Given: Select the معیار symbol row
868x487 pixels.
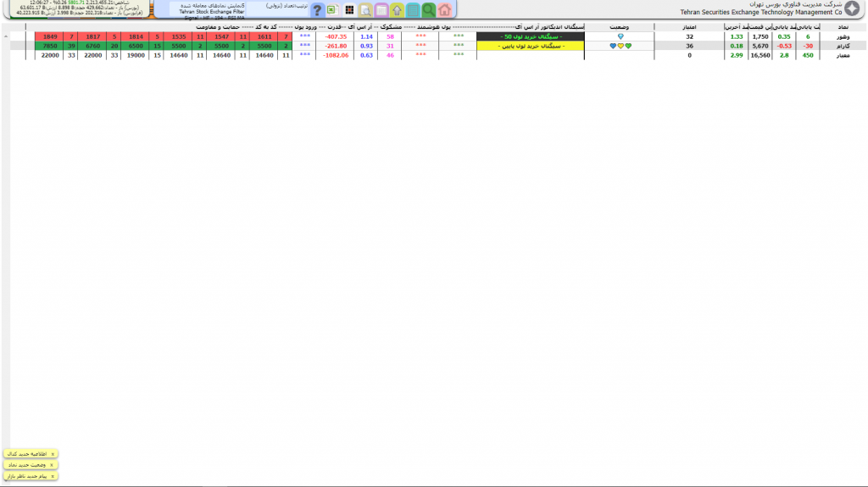Looking at the screenshot, I should point(843,55).
